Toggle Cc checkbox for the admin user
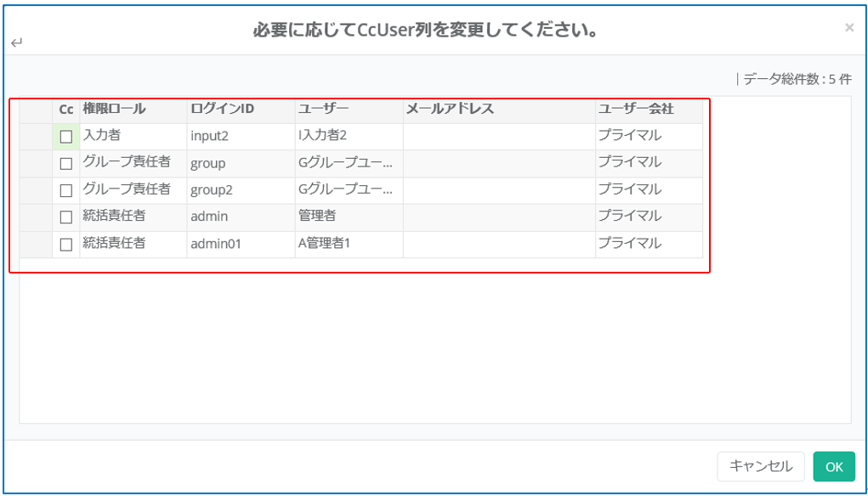The height and width of the screenshot is (496, 868). tap(66, 217)
